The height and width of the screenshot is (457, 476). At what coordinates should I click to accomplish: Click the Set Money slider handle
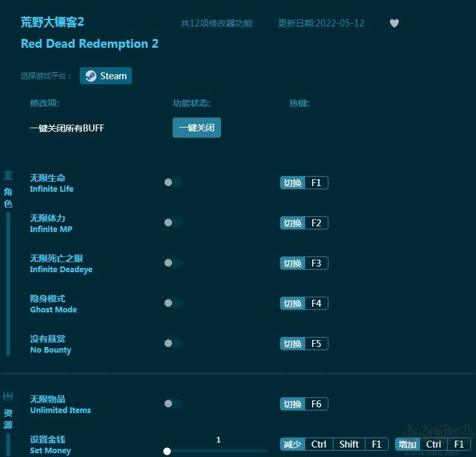coord(167,451)
